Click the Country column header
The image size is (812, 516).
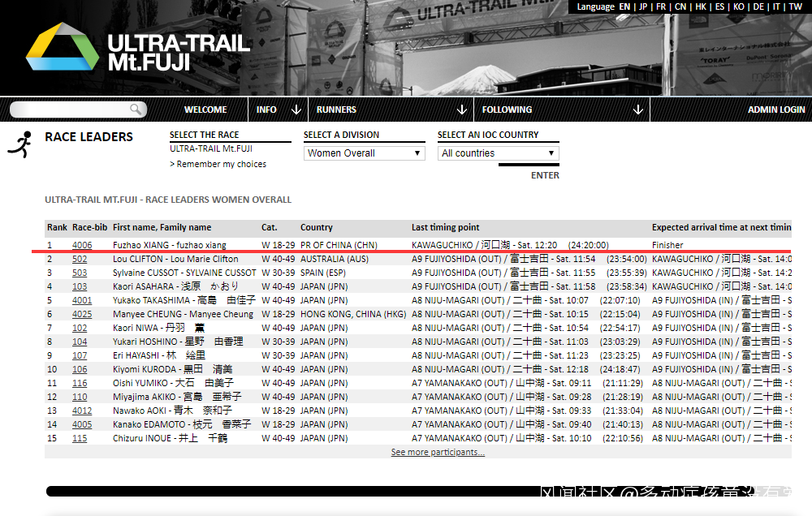click(317, 227)
